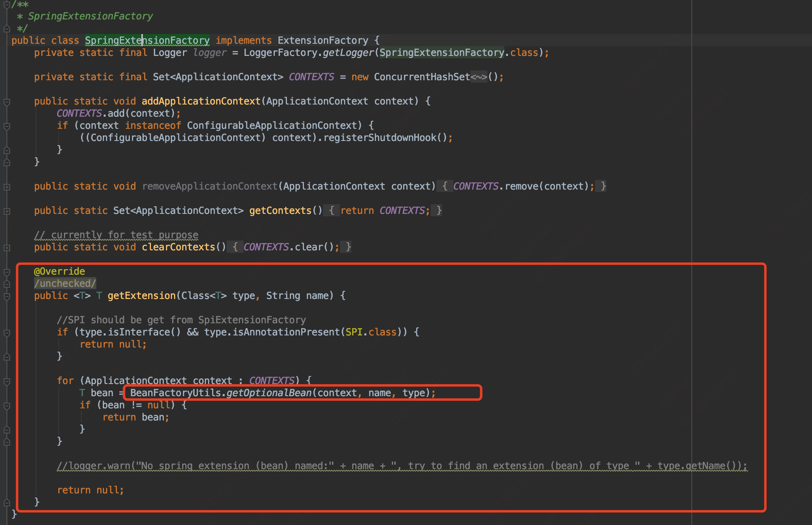The image size is (812, 525).
Task: Click the fold end marker after Javadoc
Action: 6,29
